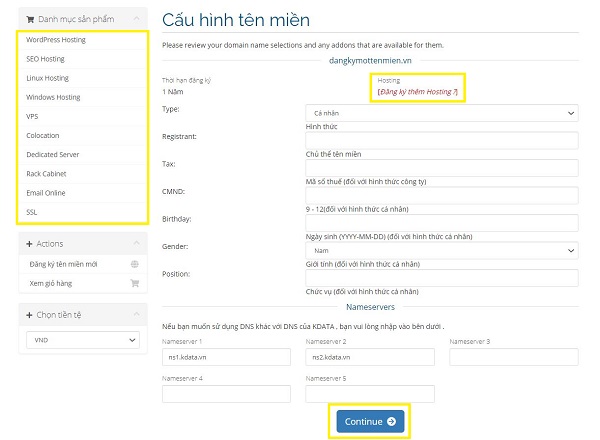The height and width of the screenshot is (440, 600).
Task: Open the VND currency dropdown
Action: click(82, 341)
